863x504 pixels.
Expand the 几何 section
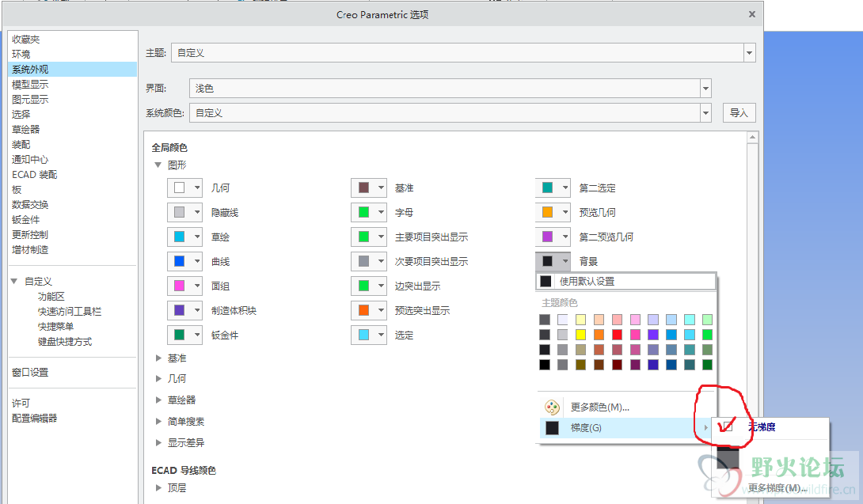[158, 378]
